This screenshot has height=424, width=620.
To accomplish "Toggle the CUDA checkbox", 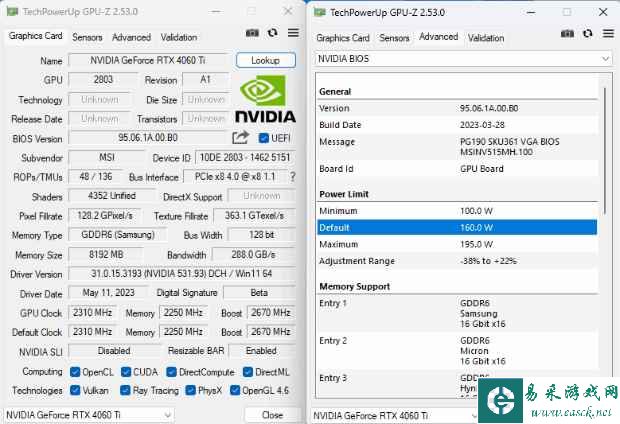I will point(126,372).
